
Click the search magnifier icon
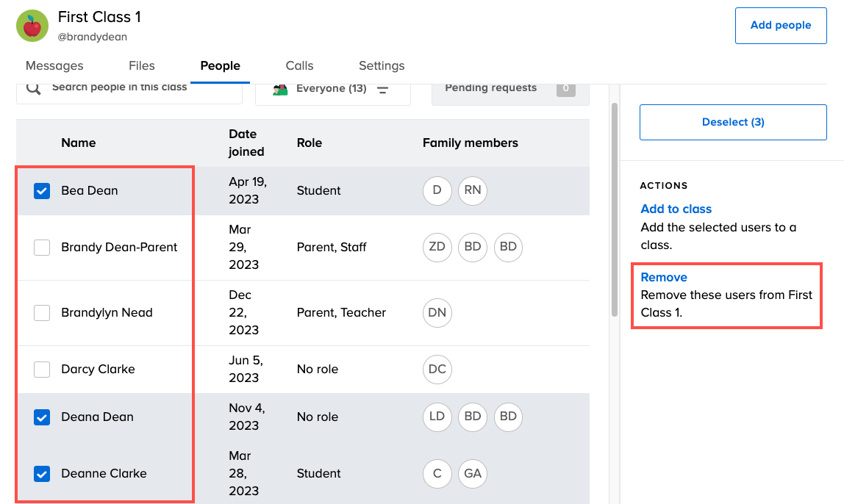33,88
